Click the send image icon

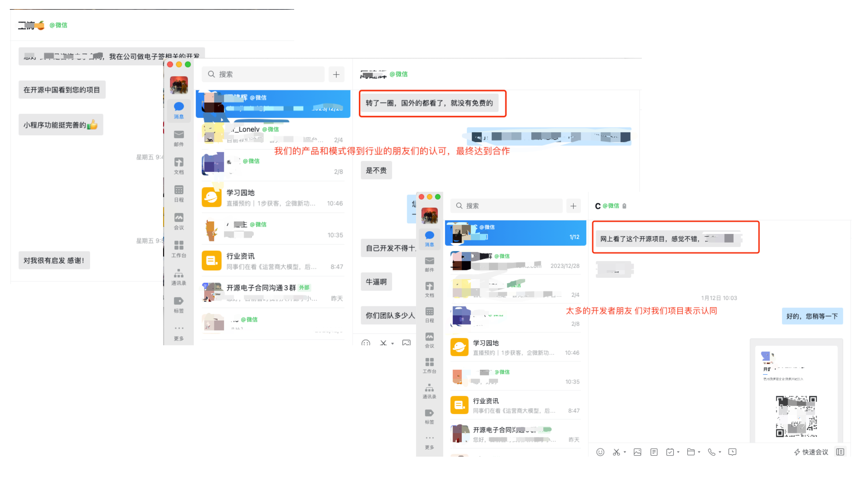637,452
